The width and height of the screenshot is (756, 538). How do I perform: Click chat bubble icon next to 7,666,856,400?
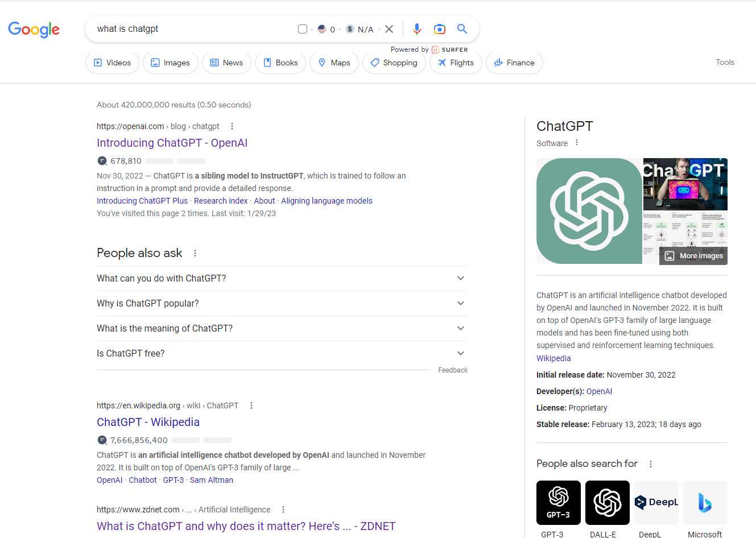tap(102, 440)
